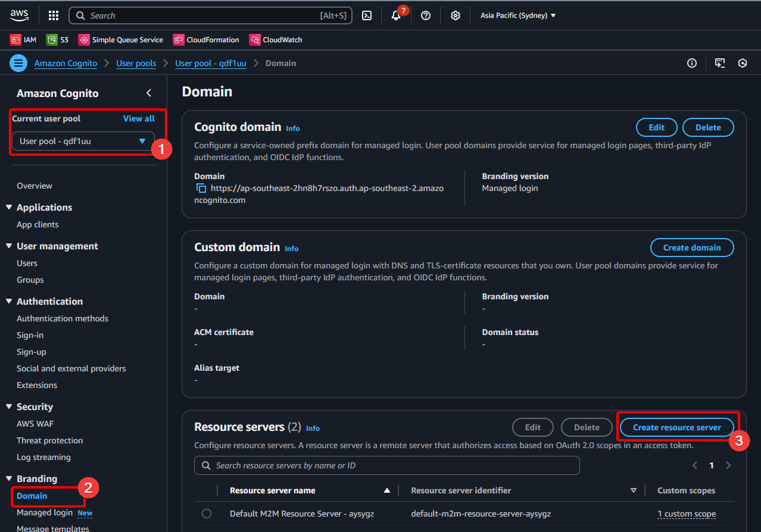Launch the CloudShell terminal icon
Screen dimensions: 761x532
367,15
